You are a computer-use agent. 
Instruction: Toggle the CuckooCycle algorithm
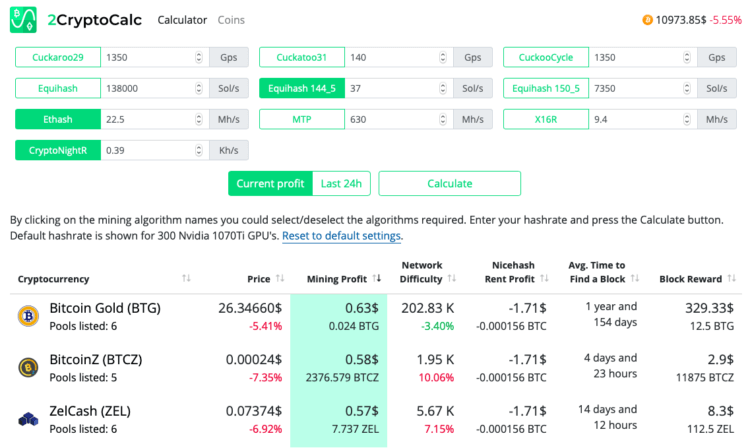[546, 57]
